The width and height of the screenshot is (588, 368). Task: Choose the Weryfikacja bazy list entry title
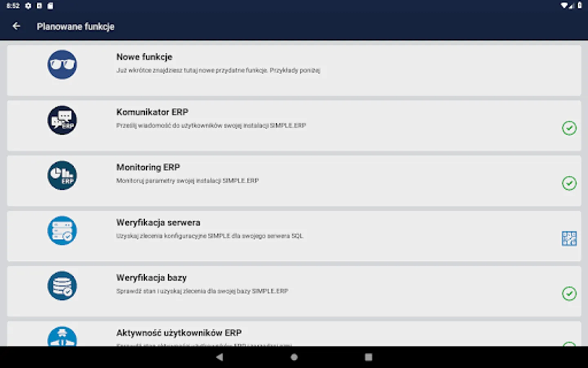151,278
